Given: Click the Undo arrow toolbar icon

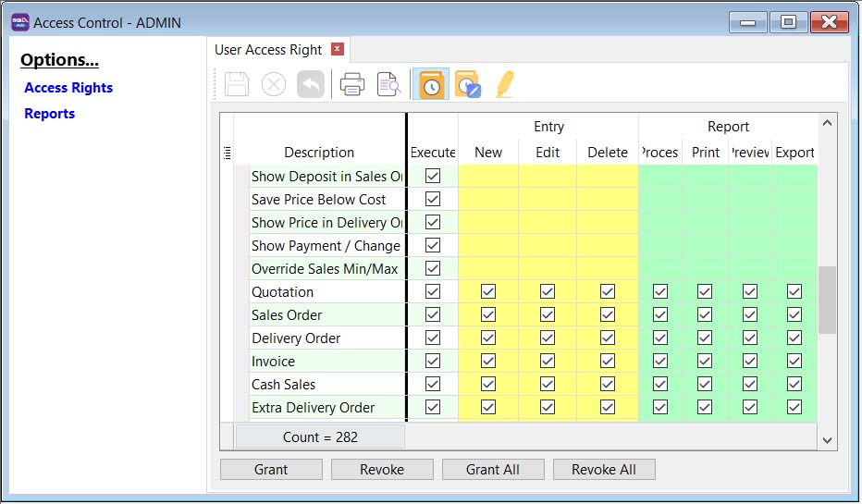Looking at the screenshot, I should 311,85.
